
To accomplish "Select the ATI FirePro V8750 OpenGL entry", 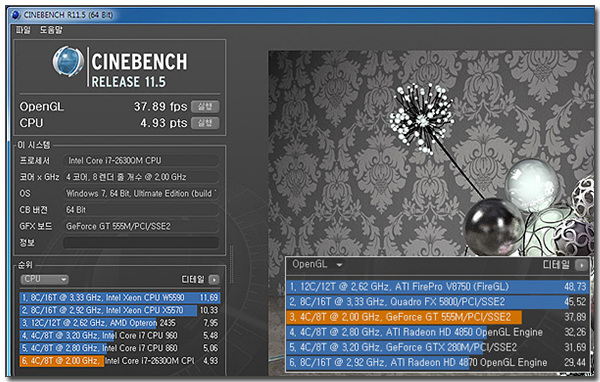I will [436, 287].
